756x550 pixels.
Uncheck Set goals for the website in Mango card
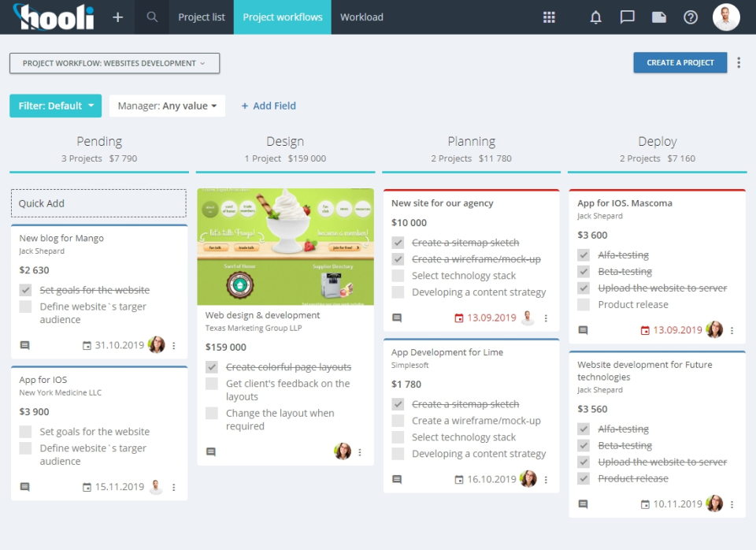pos(25,290)
